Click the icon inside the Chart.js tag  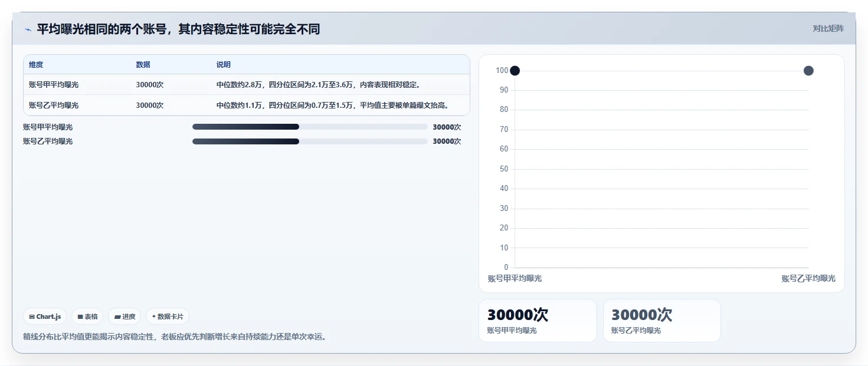point(32,316)
